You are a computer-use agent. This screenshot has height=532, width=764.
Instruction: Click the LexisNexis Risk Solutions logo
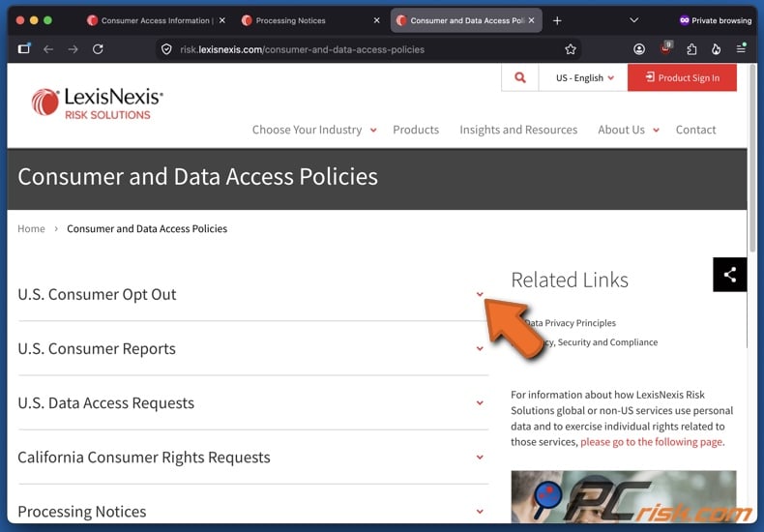tap(98, 103)
